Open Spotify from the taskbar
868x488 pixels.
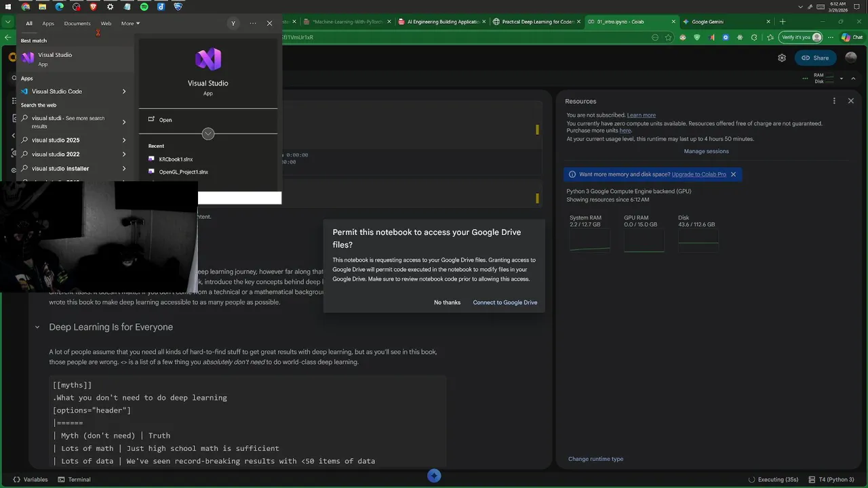pos(144,6)
